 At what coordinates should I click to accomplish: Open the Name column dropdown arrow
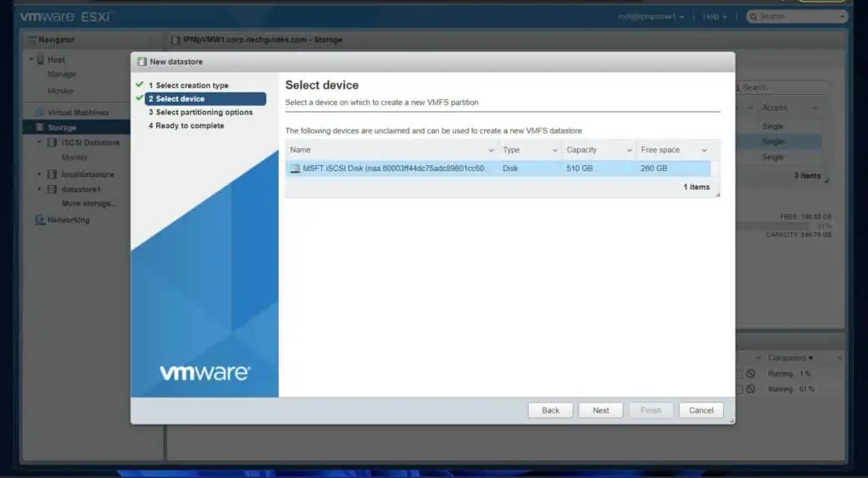point(491,151)
